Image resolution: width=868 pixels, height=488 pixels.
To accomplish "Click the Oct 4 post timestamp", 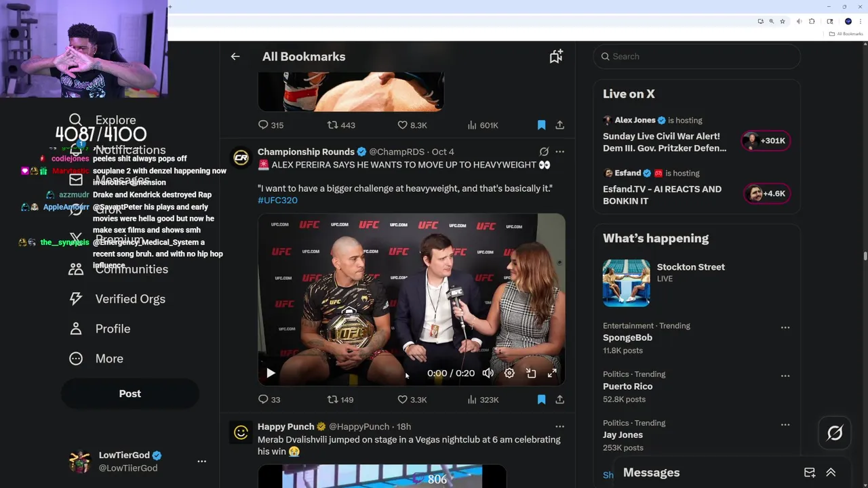I will 443,152.
